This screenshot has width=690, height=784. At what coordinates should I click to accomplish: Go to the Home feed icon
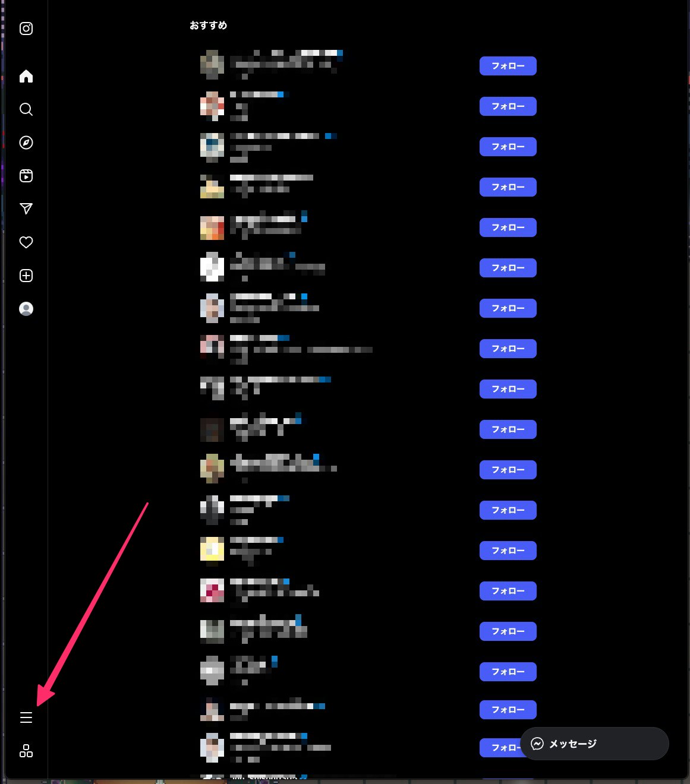coord(26,76)
